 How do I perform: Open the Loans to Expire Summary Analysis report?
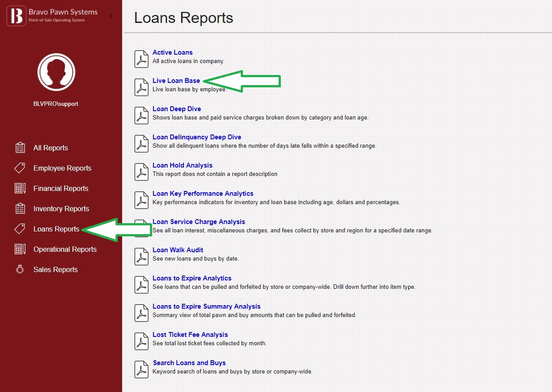[206, 306]
